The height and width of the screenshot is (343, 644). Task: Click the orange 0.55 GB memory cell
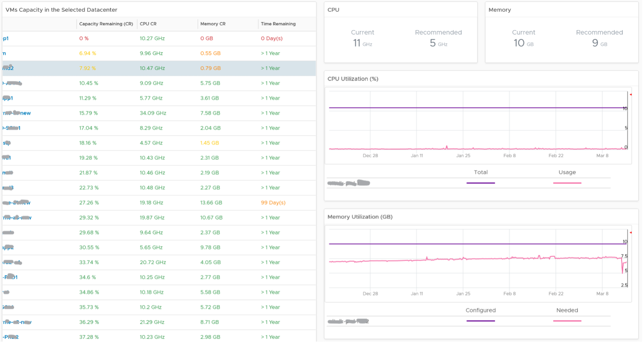pyautogui.click(x=210, y=54)
